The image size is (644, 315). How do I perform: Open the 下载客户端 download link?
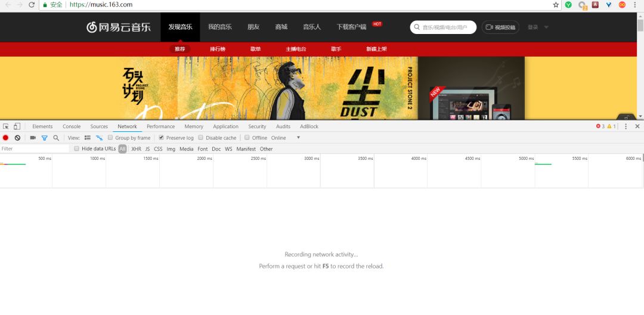(352, 27)
